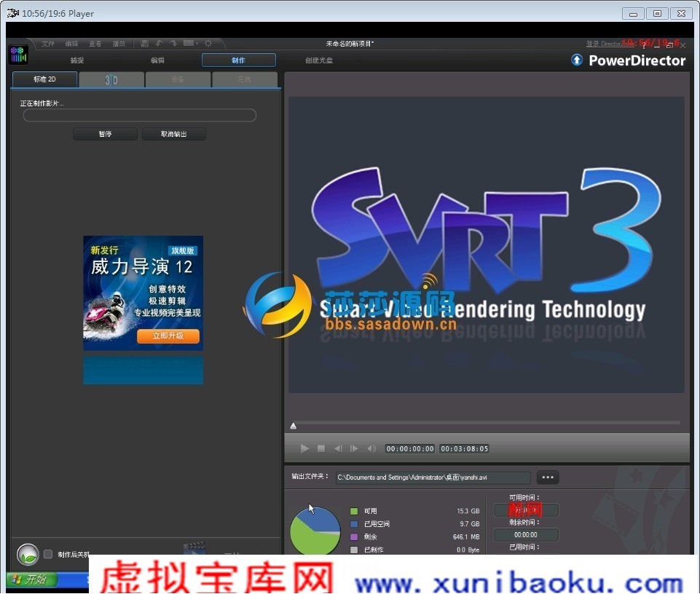Open the preferences gear icon
Screen dimensions: 700x610
click(208, 43)
